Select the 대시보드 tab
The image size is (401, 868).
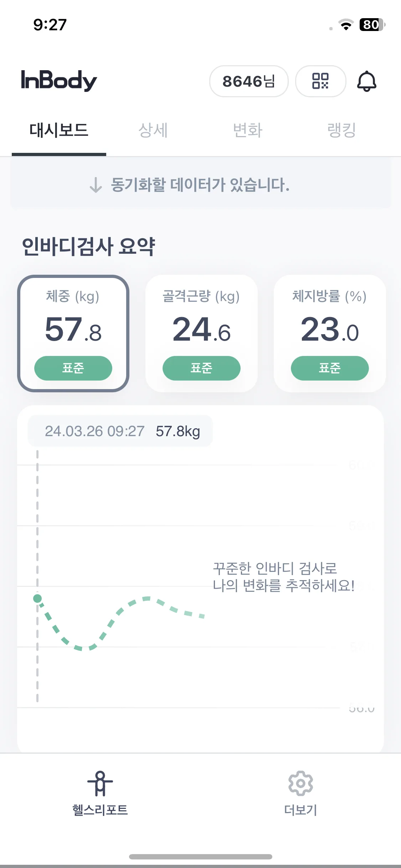[59, 130]
